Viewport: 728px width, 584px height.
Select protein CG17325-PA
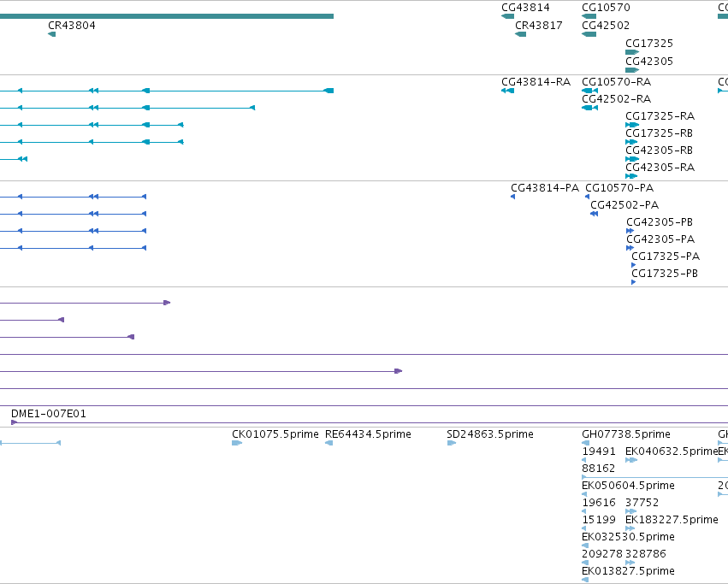pos(633,266)
